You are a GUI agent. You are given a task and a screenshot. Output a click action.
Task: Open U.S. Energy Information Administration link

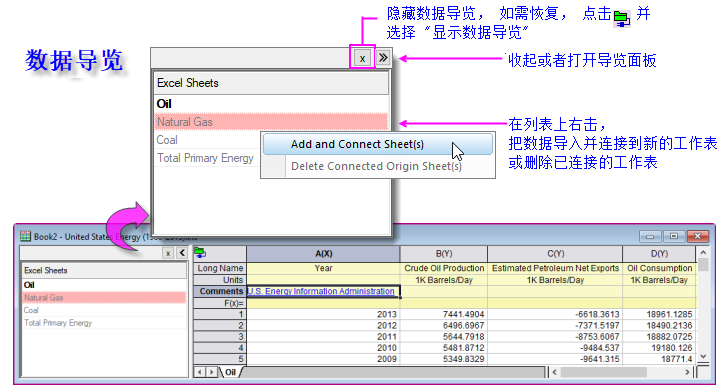tap(321, 291)
